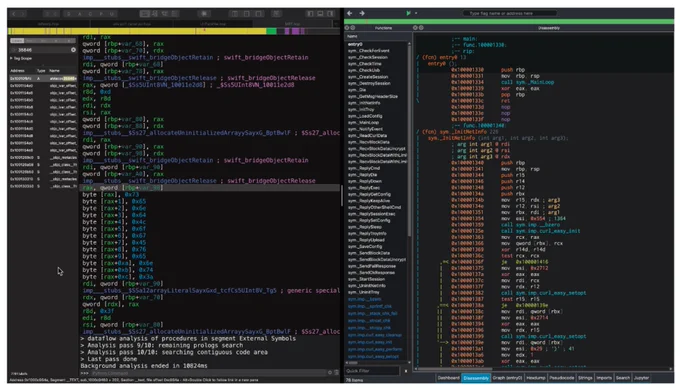Open the Dashboard tab in Cutter

coord(448,378)
